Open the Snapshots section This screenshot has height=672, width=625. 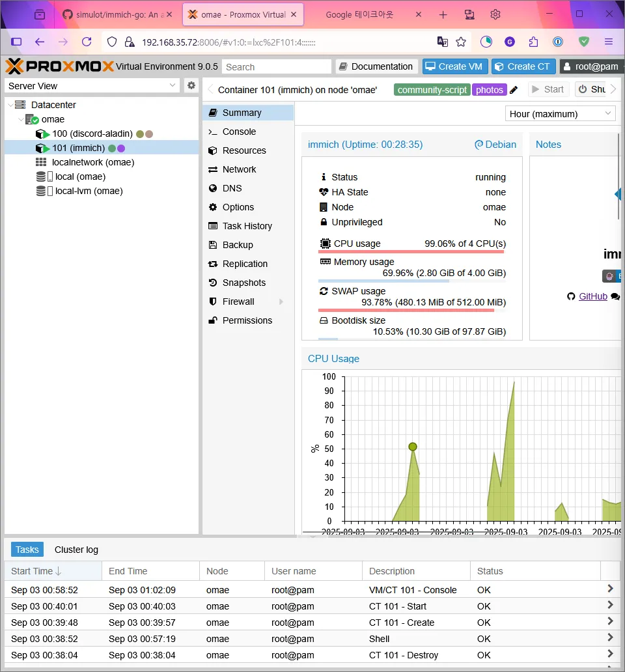248,283
